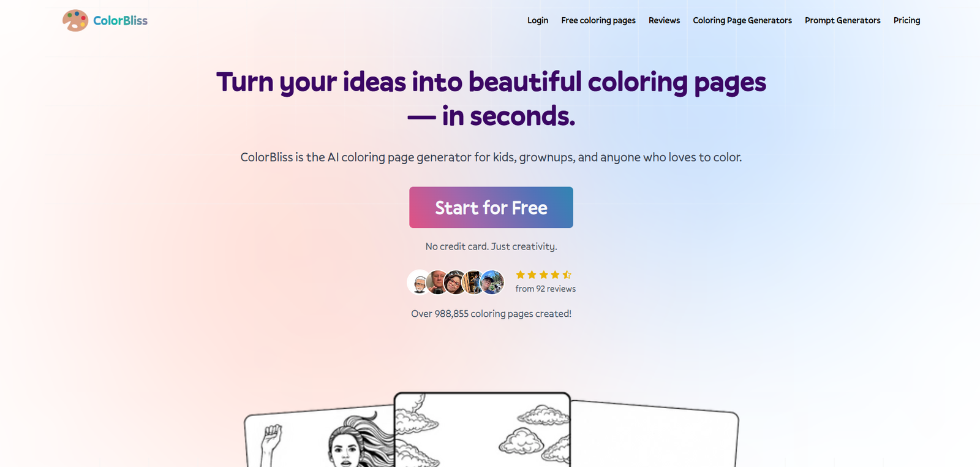Click the ColorBliss brand name text

pos(120,20)
